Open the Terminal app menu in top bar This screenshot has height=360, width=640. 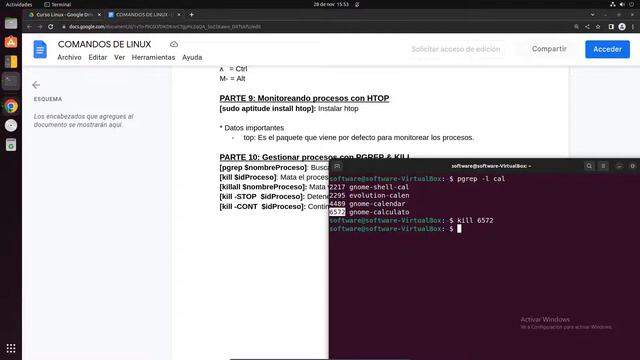[x=58, y=4]
